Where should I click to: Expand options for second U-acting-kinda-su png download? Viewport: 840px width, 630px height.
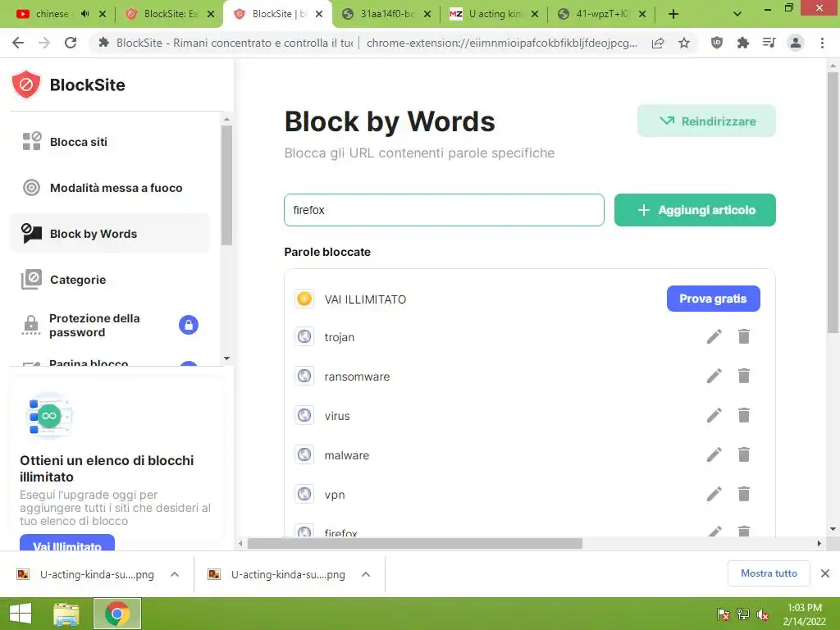[366, 574]
